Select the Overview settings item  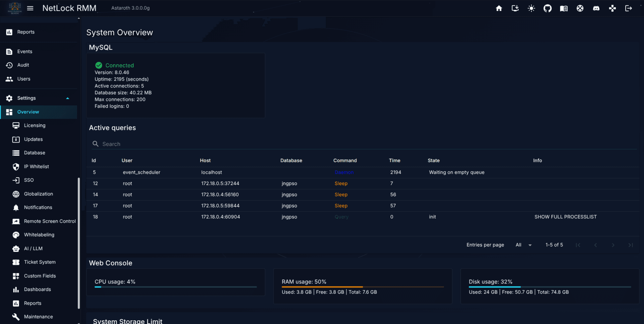(x=39, y=112)
